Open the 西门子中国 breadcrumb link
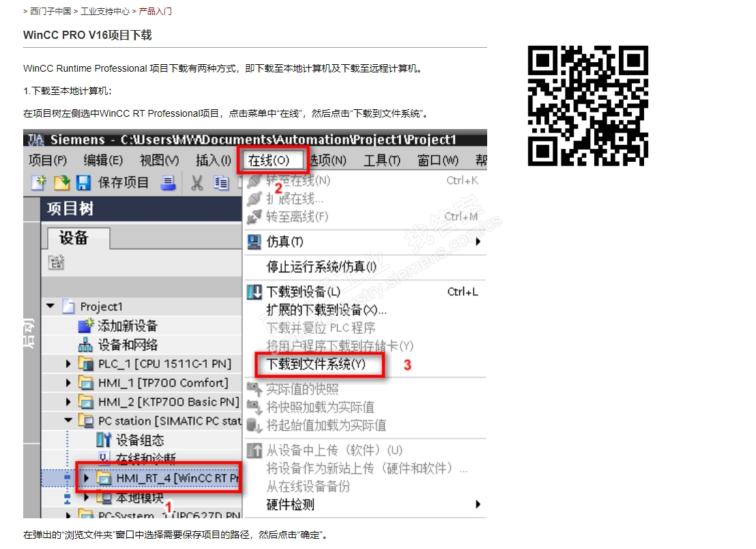The width and height of the screenshot is (756, 549). (50, 11)
